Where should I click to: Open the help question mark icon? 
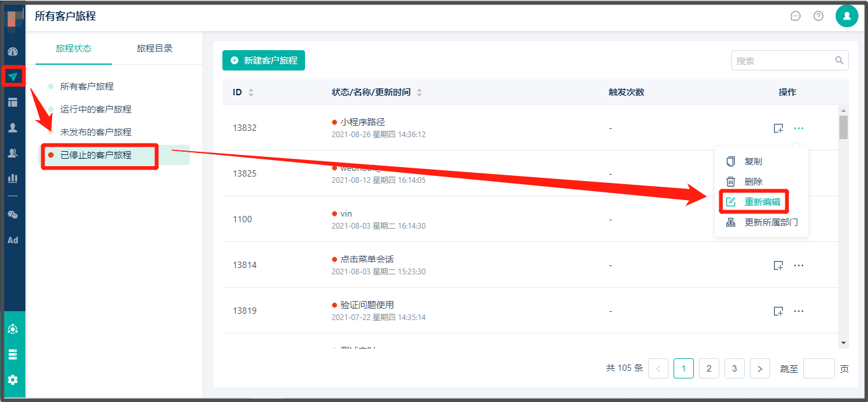pyautogui.click(x=818, y=16)
